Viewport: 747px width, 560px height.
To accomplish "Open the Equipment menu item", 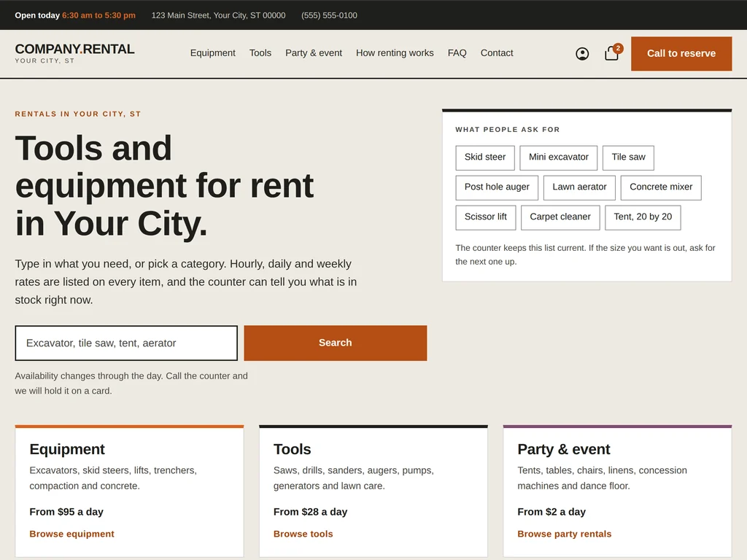I will click(212, 52).
